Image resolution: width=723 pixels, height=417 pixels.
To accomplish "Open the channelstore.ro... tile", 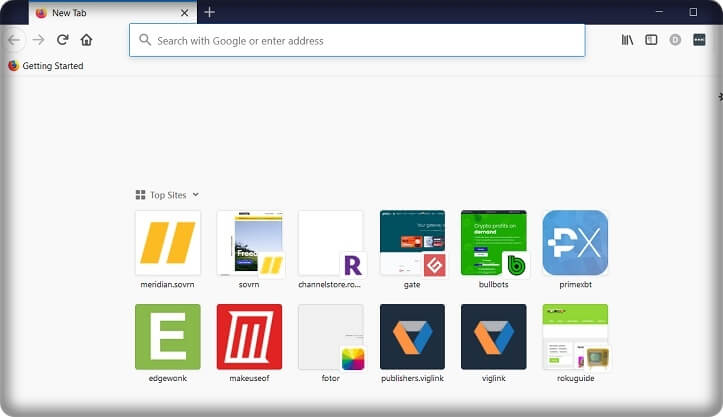I will point(331,243).
